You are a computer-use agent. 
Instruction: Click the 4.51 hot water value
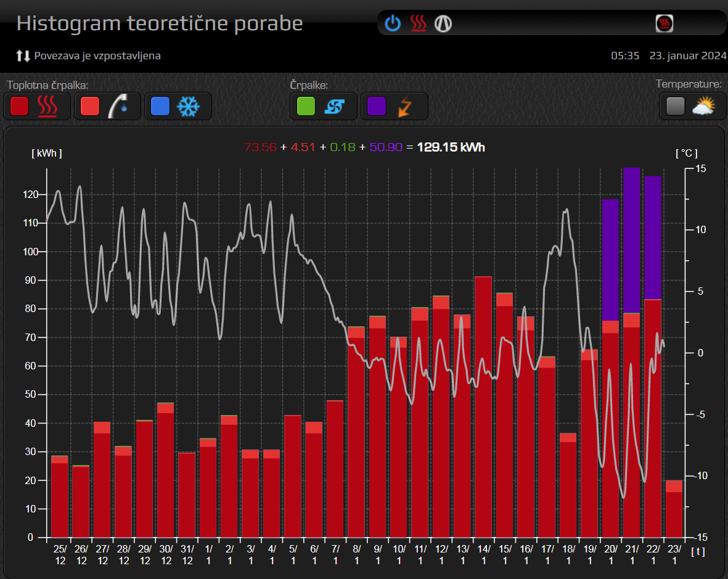303,147
